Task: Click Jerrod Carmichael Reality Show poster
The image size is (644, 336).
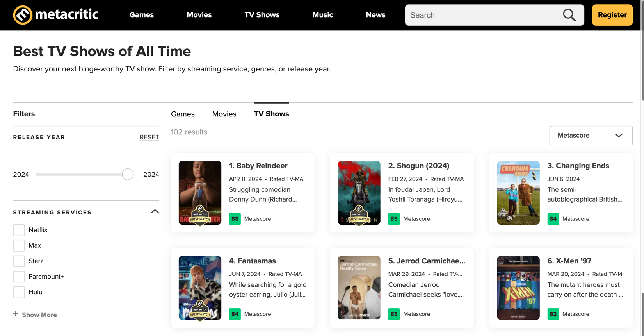Action: (x=359, y=288)
